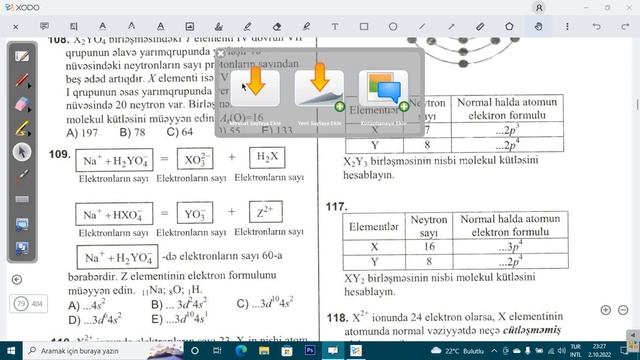Image resolution: width=640 pixels, height=360 pixels.
Task: Select the red pen in side palette
Action: tap(21, 80)
